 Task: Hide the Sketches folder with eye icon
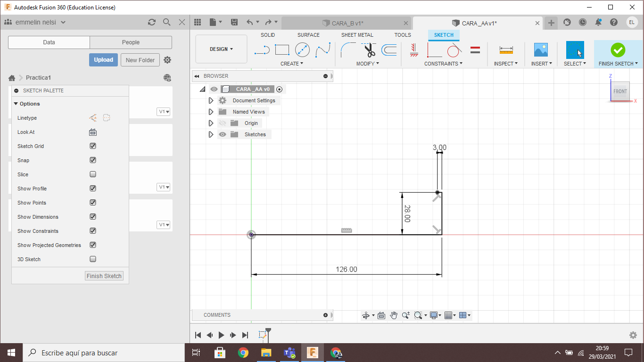(x=223, y=134)
